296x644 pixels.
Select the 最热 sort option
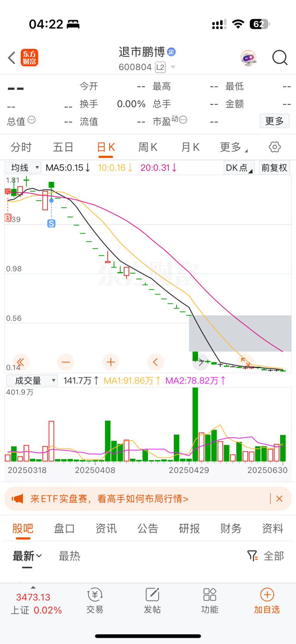69,556
